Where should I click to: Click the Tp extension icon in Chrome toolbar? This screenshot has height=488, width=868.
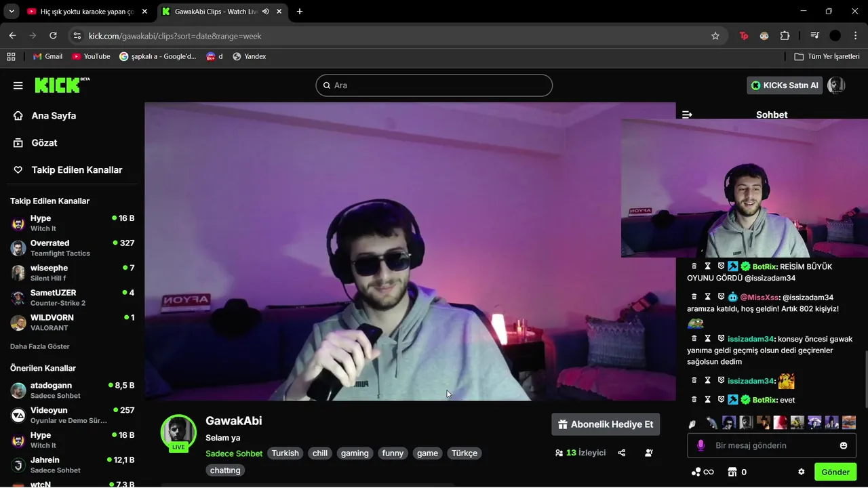click(744, 36)
